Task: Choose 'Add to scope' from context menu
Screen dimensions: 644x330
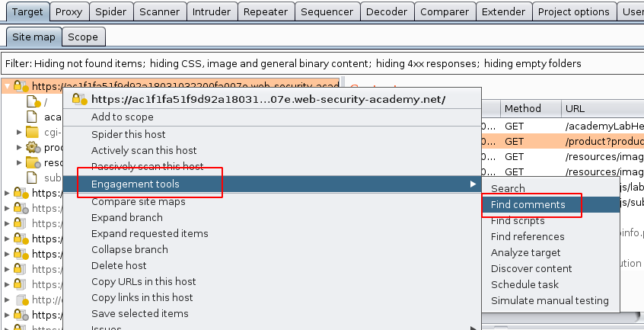Action: coord(122,117)
